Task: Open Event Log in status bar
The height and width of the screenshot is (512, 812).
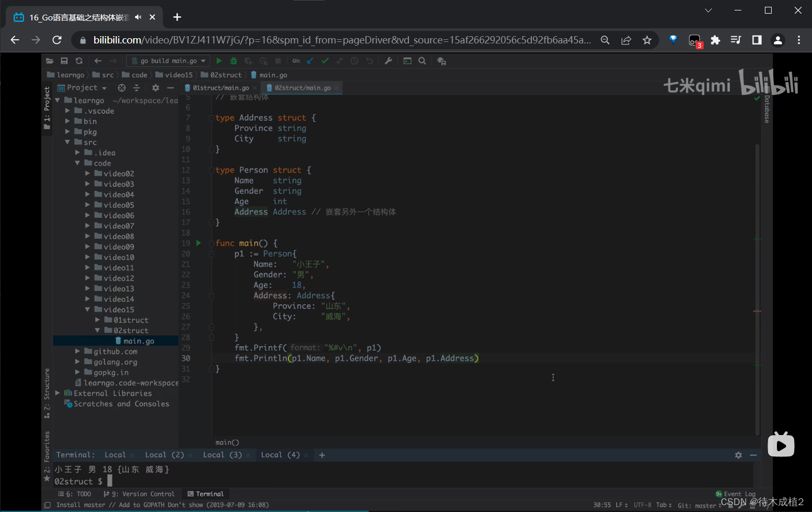Action: point(736,494)
